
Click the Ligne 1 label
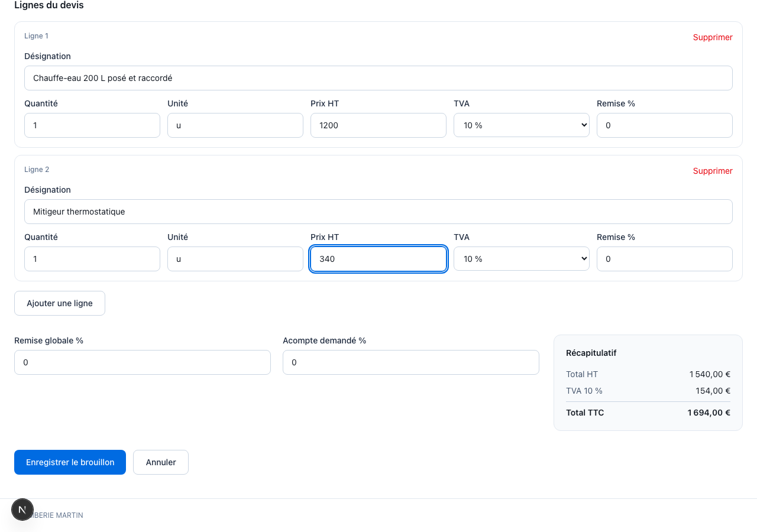tap(36, 36)
